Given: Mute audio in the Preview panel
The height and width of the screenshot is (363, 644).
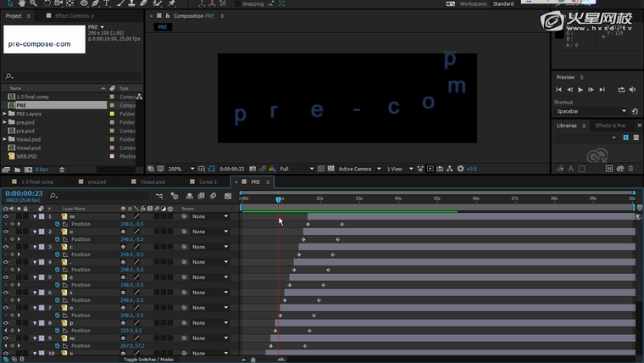Looking at the screenshot, I should point(632,89).
